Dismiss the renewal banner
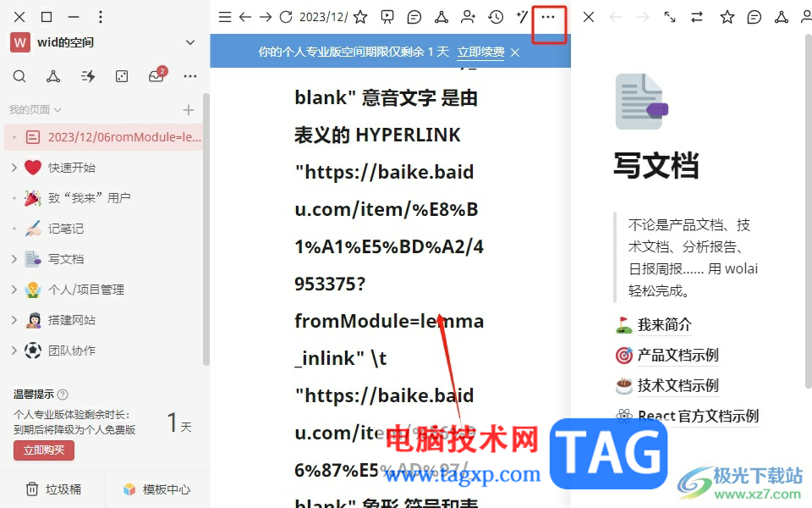812x508 pixels. [515, 52]
